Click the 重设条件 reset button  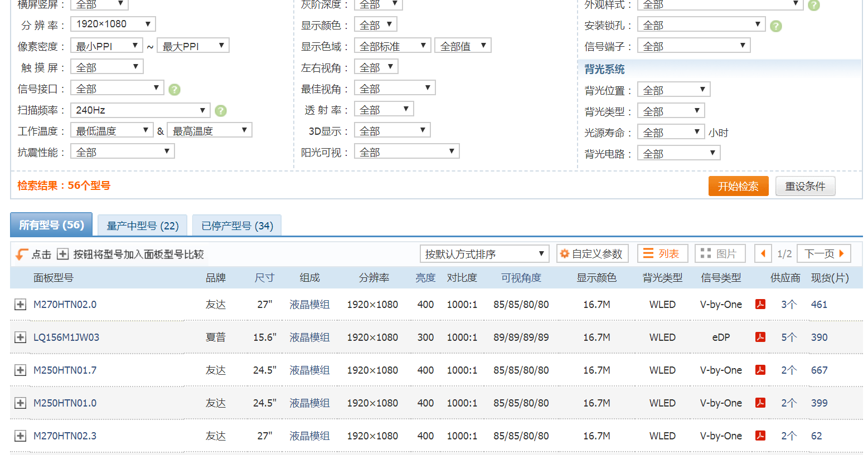[805, 187]
